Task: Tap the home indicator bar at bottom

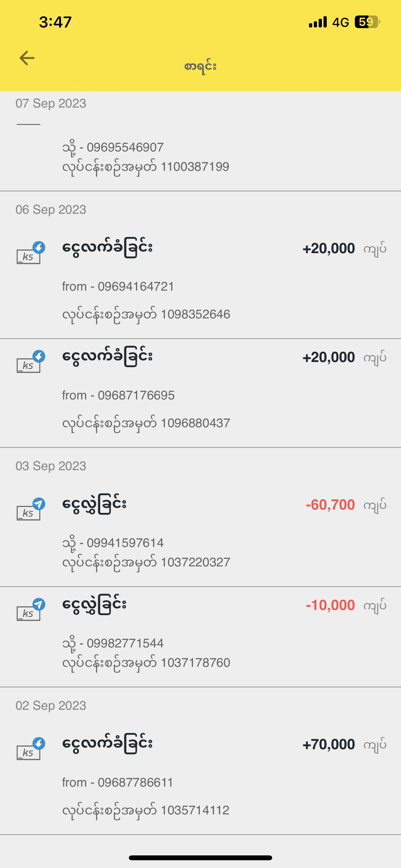Action: pos(200,858)
